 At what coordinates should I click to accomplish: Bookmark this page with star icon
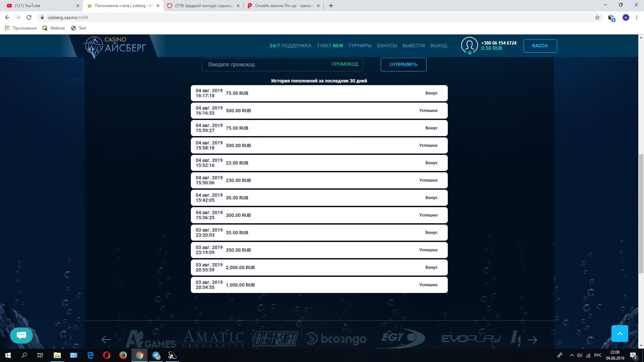(597, 17)
